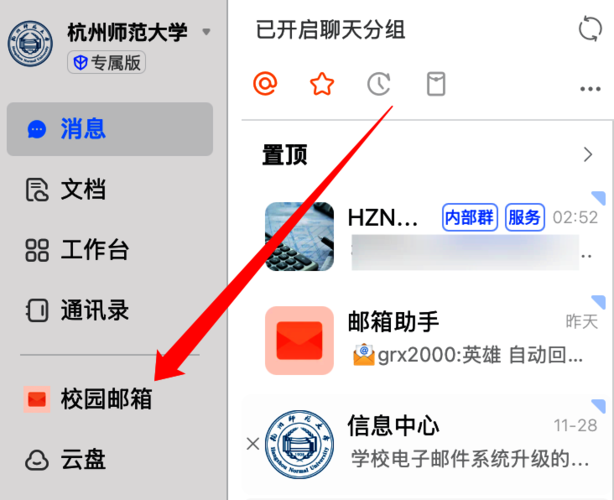The image size is (614, 500).
Task: Open 云盘 in the sidebar
Action: pos(110,460)
